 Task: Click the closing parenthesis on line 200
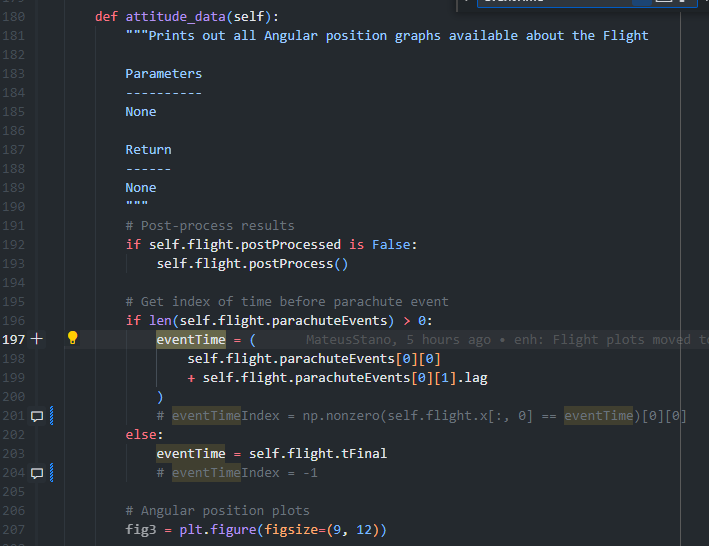click(x=160, y=397)
